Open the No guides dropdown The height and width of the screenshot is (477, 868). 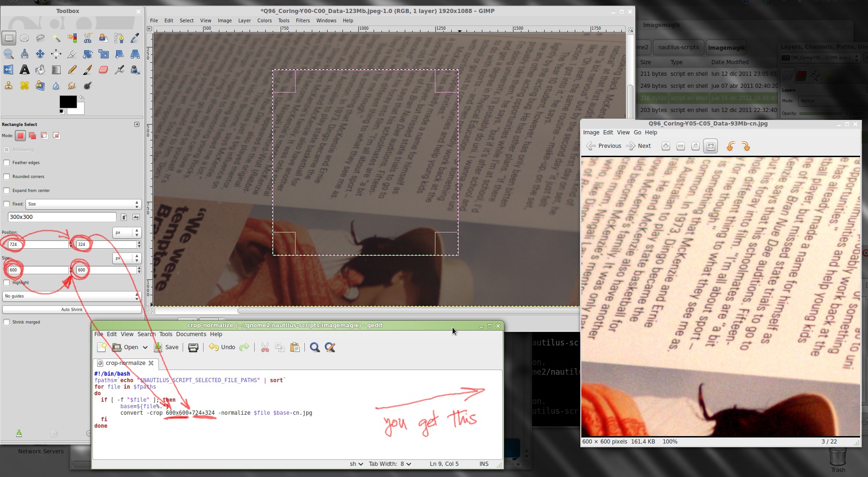(x=70, y=296)
